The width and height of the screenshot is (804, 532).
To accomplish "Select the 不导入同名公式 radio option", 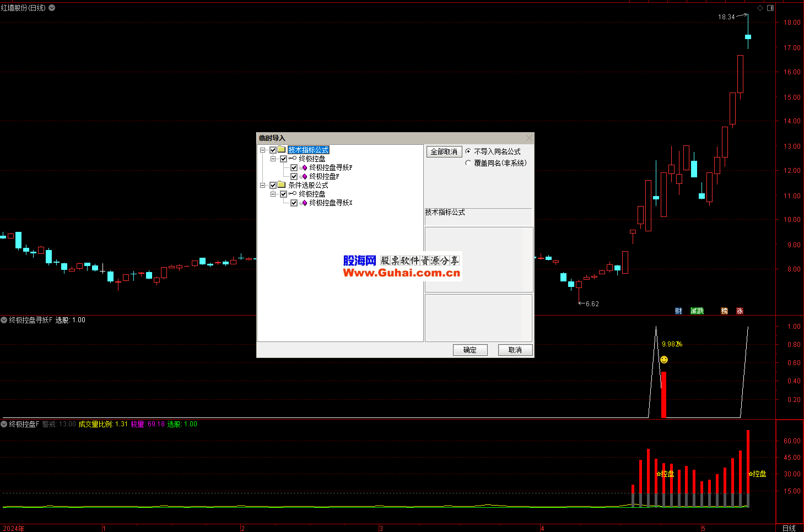I will 468,151.
